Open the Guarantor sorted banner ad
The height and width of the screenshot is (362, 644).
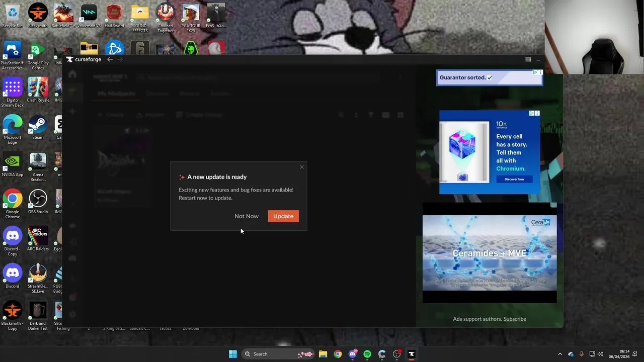tap(490, 78)
